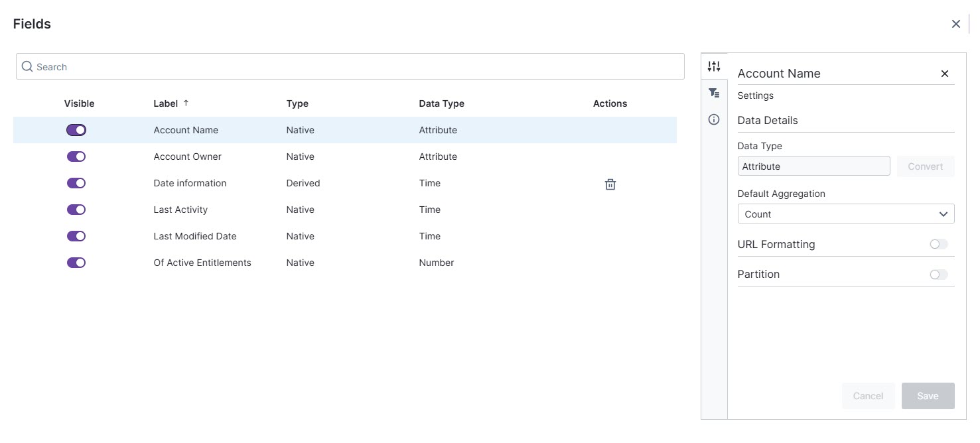Click the sort arrow next to Label
This screenshot has width=980, height=443.
[x=184, y=102]
